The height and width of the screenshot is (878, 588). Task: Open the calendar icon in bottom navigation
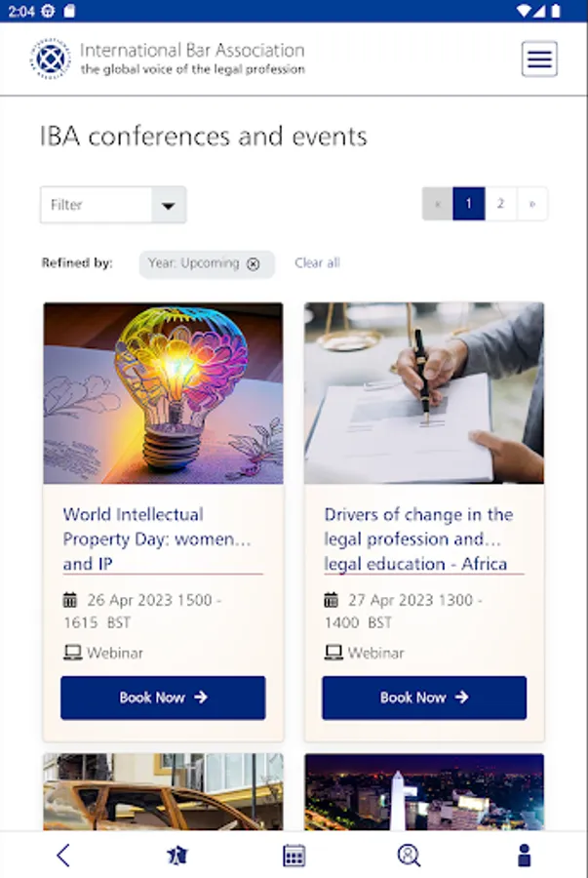click(294, 856)
